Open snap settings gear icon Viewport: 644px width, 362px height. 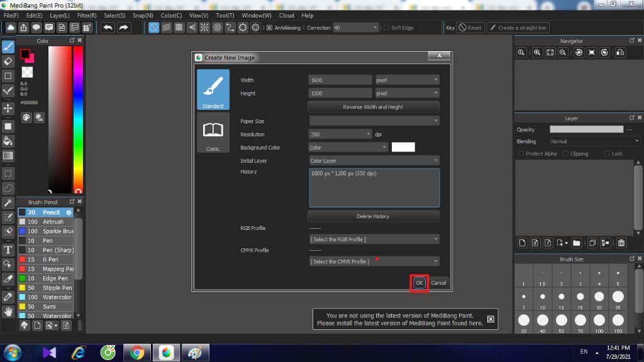(x=255, y=28)
